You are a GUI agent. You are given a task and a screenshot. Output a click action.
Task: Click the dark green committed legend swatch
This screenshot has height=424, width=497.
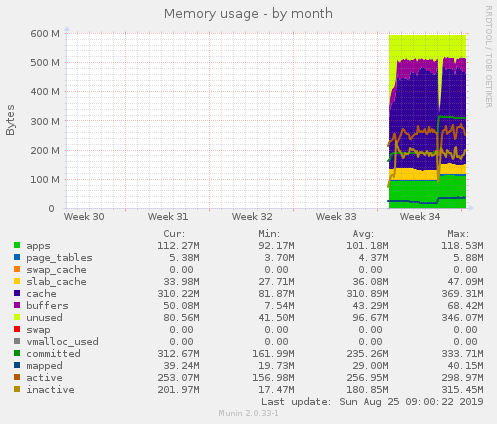point(17,353)
